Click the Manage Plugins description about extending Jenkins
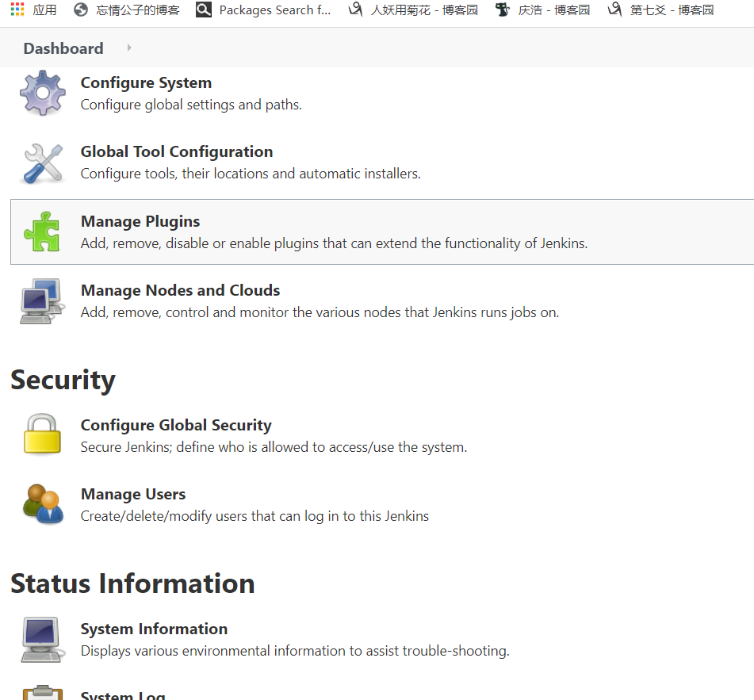 [x=335, y=243]
